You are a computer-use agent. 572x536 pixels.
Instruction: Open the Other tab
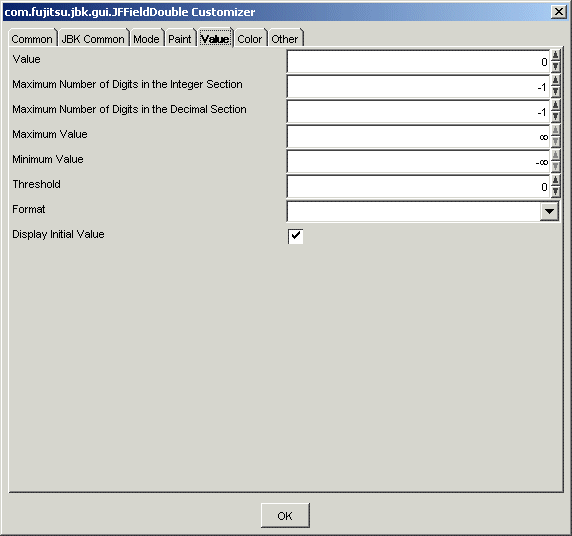pos(285,38)
